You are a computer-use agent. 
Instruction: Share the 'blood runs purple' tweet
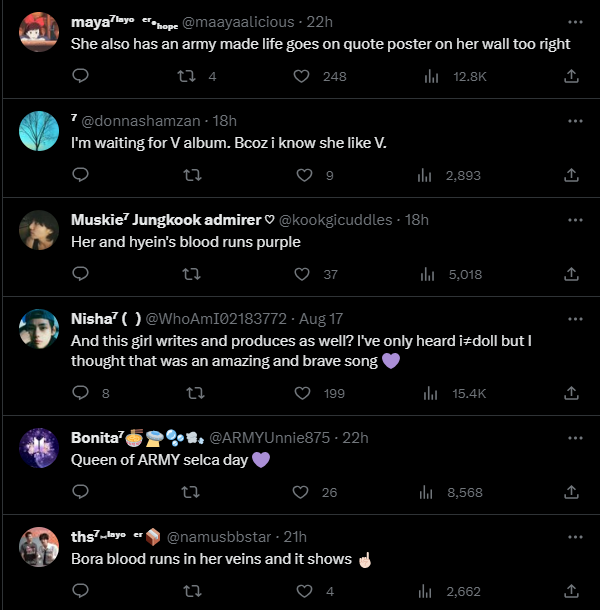pos(572,274)
